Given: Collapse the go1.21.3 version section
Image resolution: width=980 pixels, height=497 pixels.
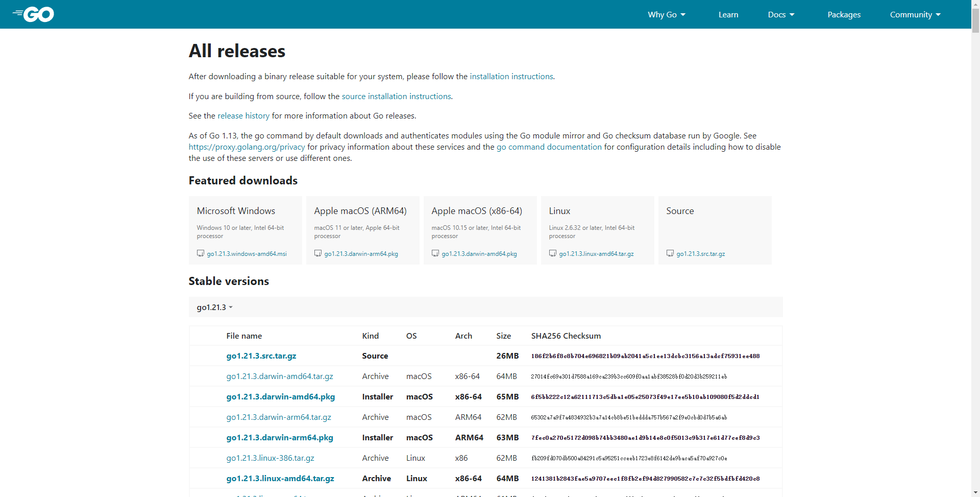Looking at the screenshot, I should click(x=214, y=307).
